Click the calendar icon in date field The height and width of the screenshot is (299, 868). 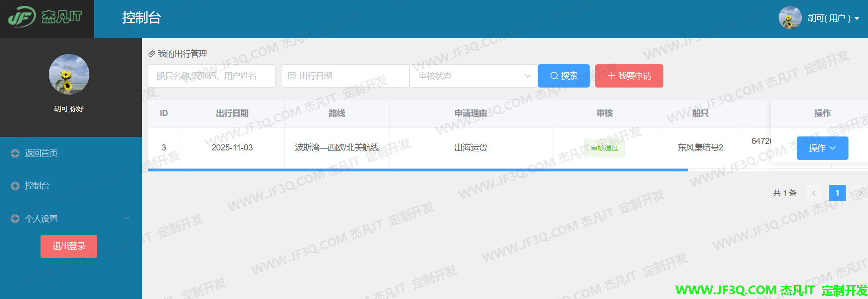click(x=292, y=76)
